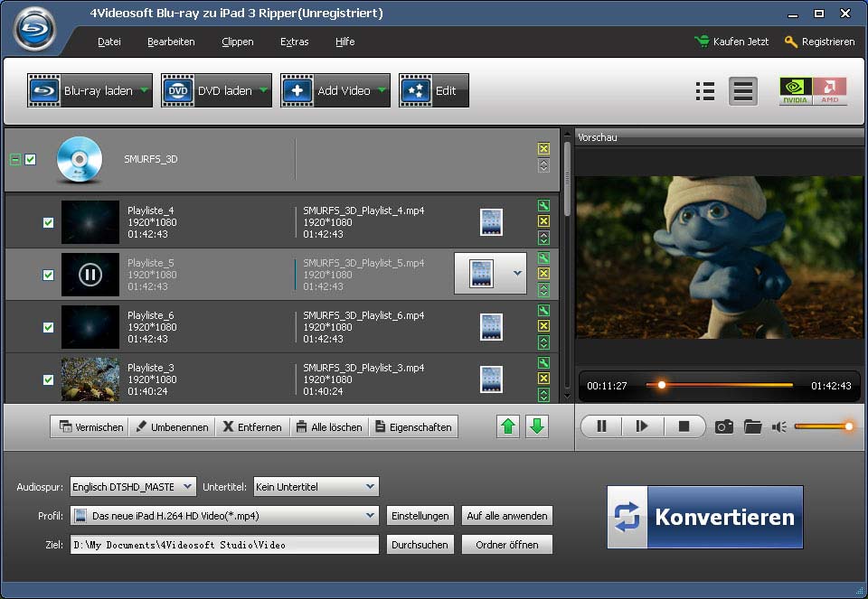Pause the preview playback
Screen dimensions: 868x599
(602, 426)
